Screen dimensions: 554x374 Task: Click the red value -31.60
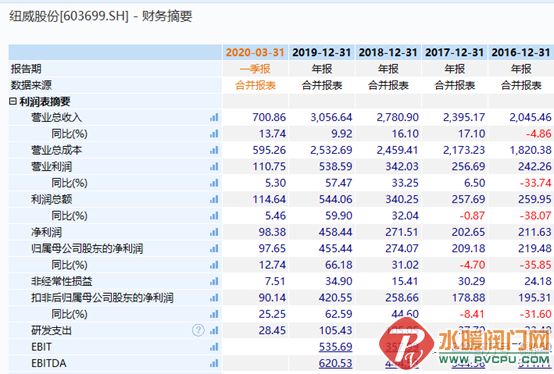coord(535,314)
